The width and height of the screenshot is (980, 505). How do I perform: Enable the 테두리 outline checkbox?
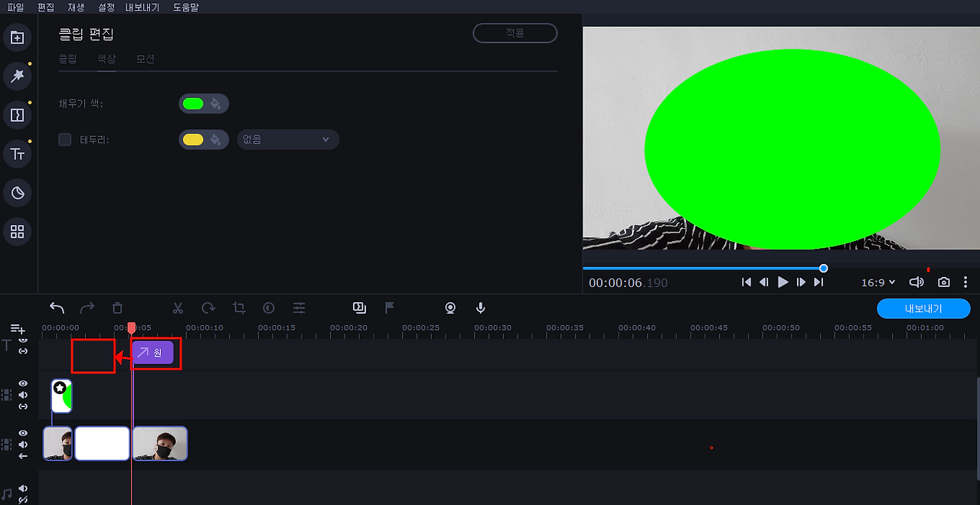pyautogui.click(x=65, y=139)
